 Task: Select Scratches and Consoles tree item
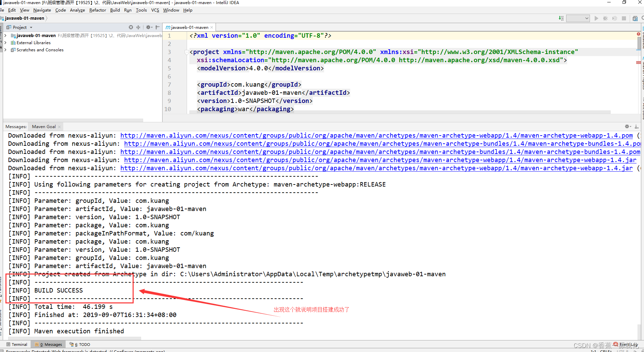[x=40, y=50]
